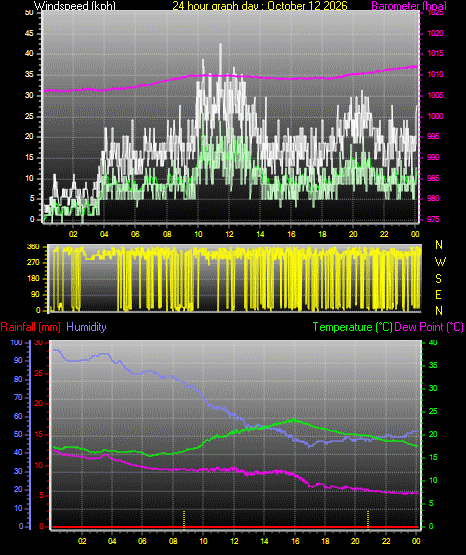Viewport: 466px width, 555px height.
Task: Click the 70 tick on blue humidity axis
Action: [x=18, y=397]
